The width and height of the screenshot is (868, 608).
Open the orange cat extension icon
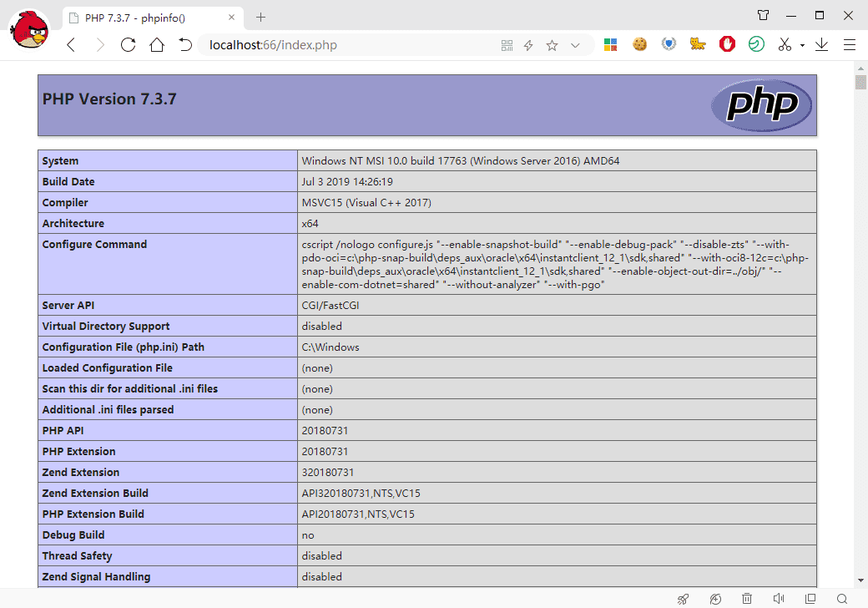pyautogui.click(x=698, y=45)
